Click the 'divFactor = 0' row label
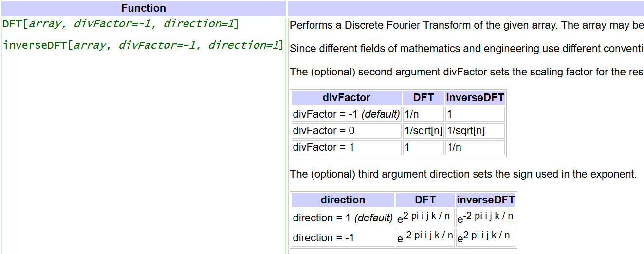 (x=324, y=131)
